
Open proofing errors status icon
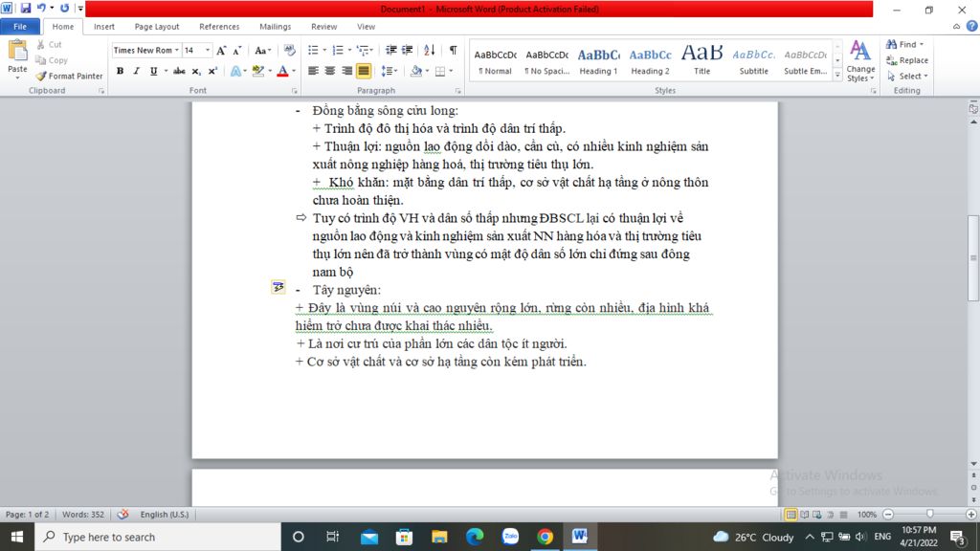point(123,514)
